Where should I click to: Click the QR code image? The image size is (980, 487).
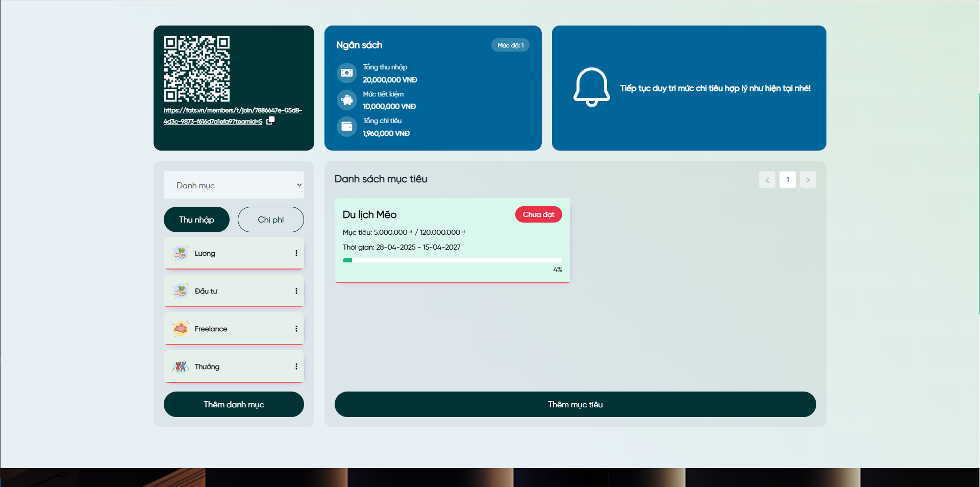coord(197,69)
